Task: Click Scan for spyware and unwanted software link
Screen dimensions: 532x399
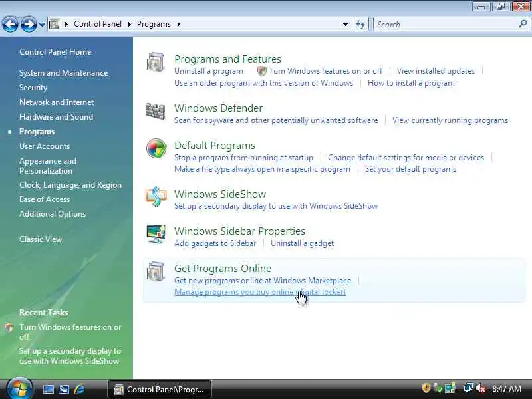Action: pyautogui.click(x=276, y=120)
